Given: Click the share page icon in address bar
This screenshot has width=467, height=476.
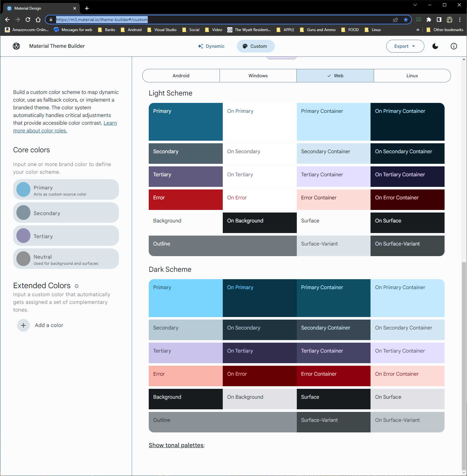Looking at the screenshot, I should (396, 20).
